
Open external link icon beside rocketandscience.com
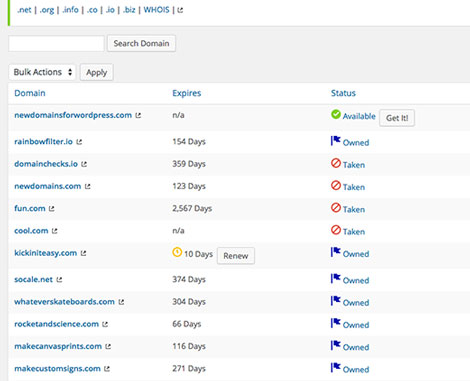coord(105,324)
